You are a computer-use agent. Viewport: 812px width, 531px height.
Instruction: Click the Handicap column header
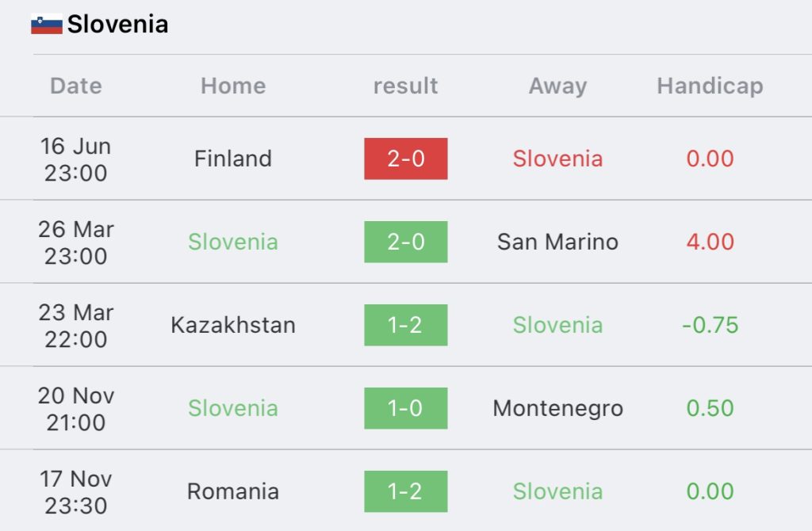tap(710, 86)
